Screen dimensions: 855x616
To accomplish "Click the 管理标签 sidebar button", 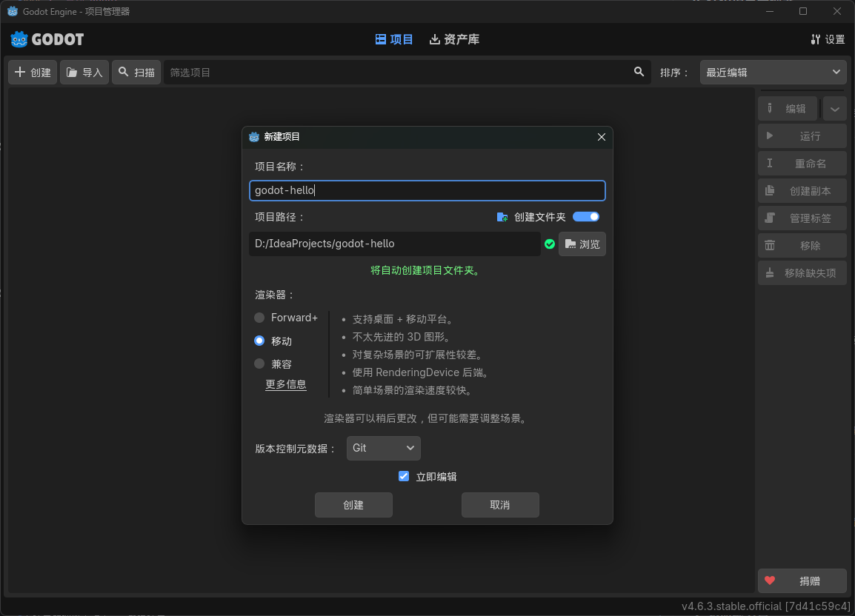I will click(x=802, y=218).
